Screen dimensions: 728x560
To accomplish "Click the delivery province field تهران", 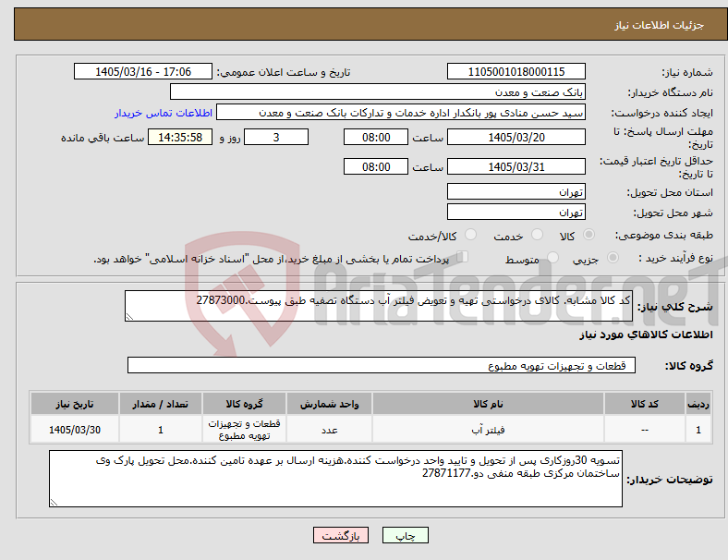I will (516, 192).
